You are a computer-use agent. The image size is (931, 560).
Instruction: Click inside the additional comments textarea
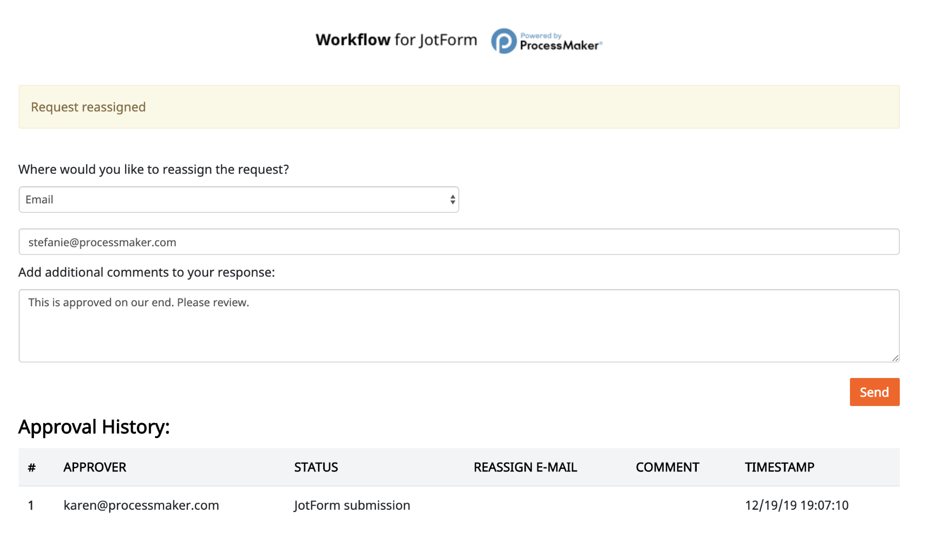click(x=459, y=326)
